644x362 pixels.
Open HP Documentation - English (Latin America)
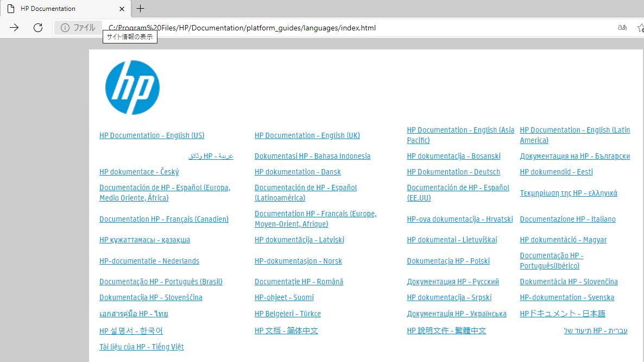(x=574, y=135)
